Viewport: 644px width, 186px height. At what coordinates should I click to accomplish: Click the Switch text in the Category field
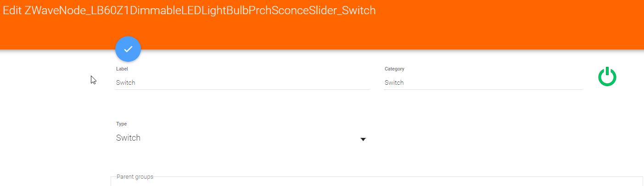pos(394,83)
